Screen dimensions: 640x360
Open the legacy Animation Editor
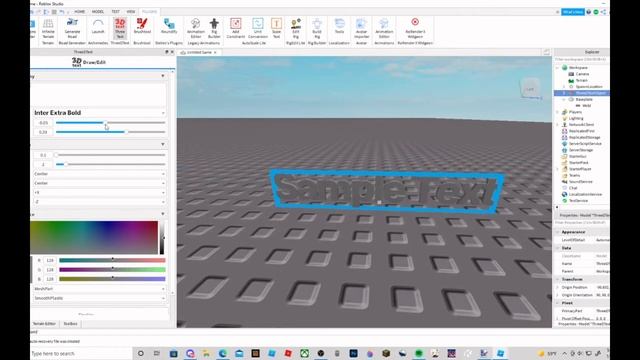point(196,28)
